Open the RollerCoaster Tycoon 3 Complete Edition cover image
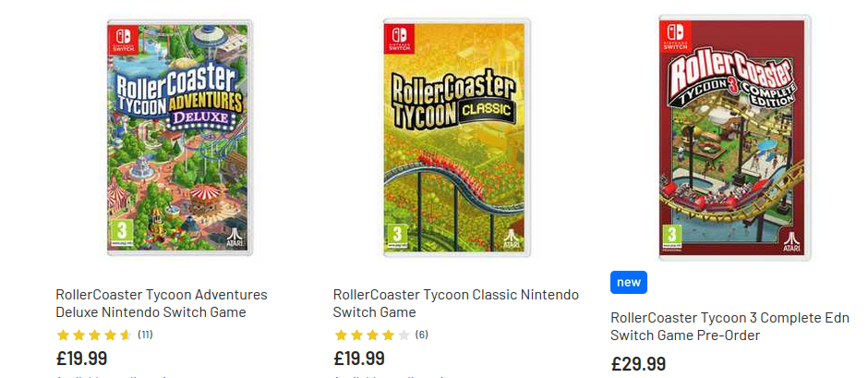This screenshot has height=378, width=868. point(733,139)
